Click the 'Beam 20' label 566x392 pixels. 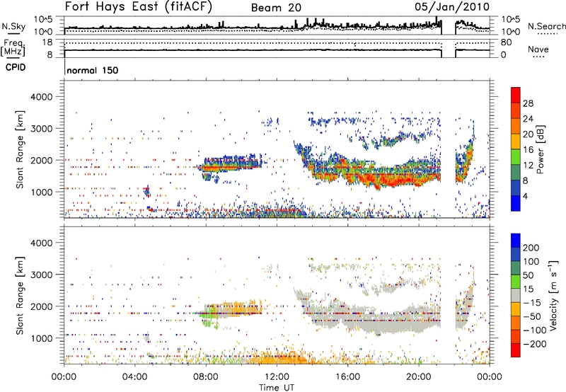(276, 8)
